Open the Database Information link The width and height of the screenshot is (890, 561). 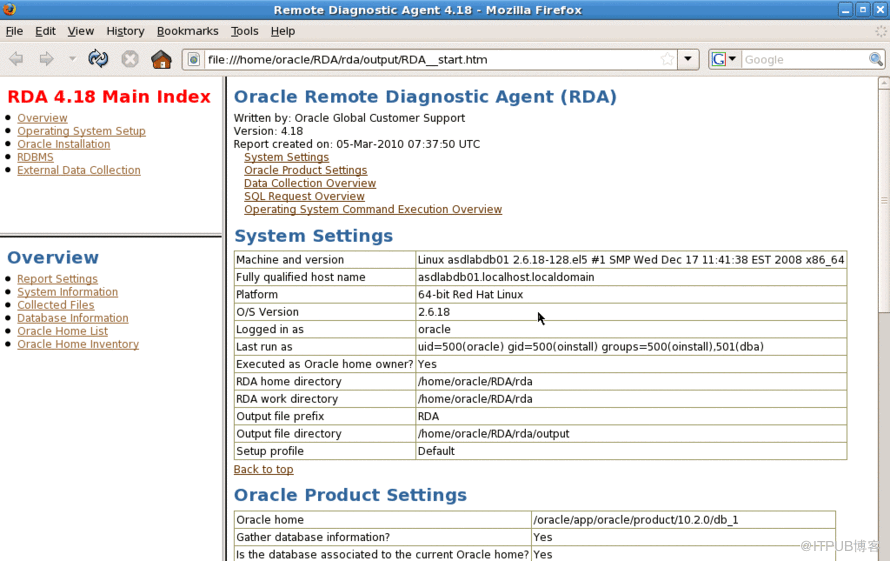(x=73, y=318)
